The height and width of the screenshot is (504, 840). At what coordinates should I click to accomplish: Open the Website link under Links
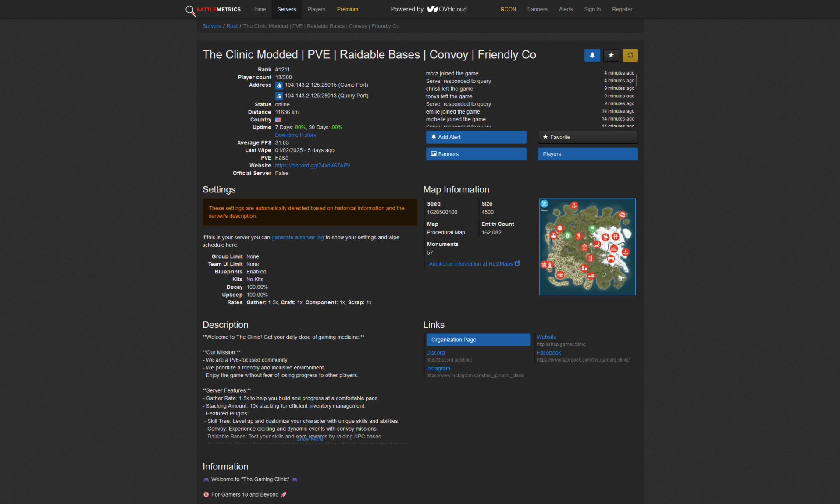point(546,337)
